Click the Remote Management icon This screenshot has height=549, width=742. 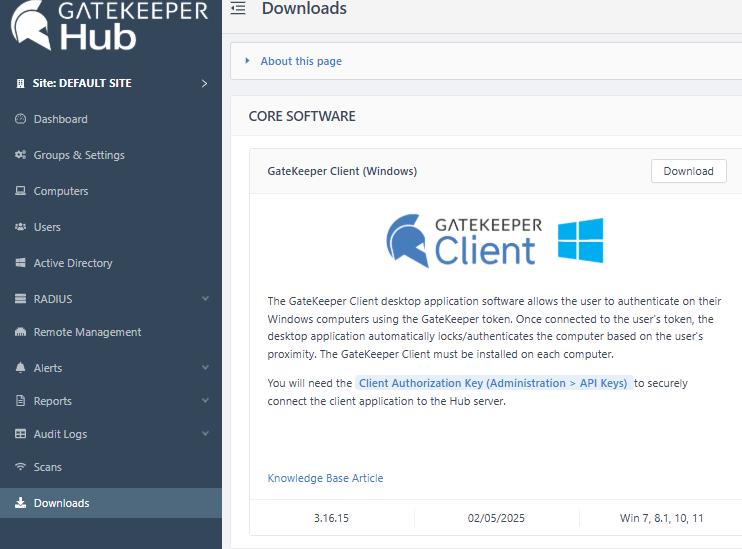[20, 332]
